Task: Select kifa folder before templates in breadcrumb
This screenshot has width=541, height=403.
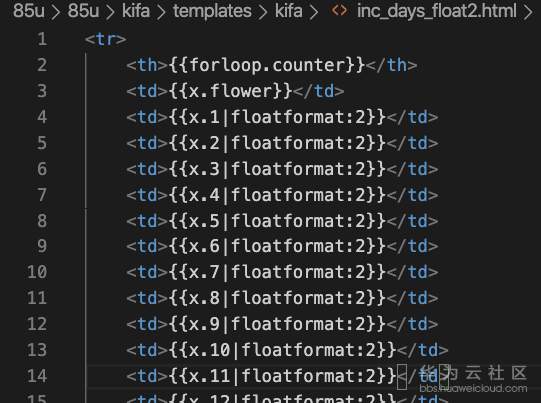Action: pos(136,11)
